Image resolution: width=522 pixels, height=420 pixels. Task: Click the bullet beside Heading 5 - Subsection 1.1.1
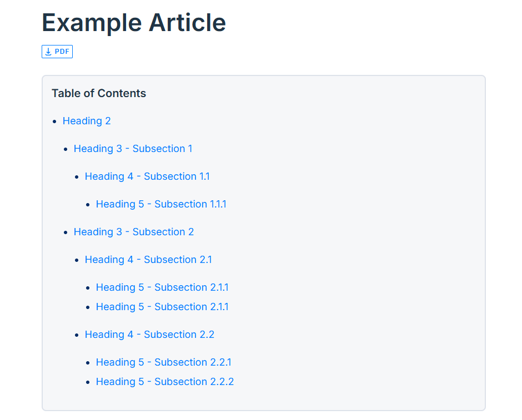[x=88, y=205]
